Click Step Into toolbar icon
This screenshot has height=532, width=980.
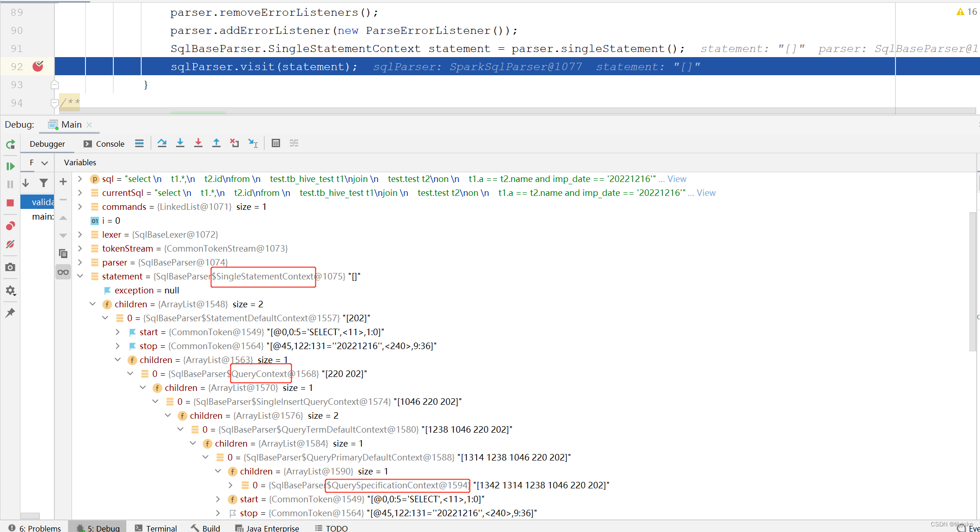click(x=180, y=143)
